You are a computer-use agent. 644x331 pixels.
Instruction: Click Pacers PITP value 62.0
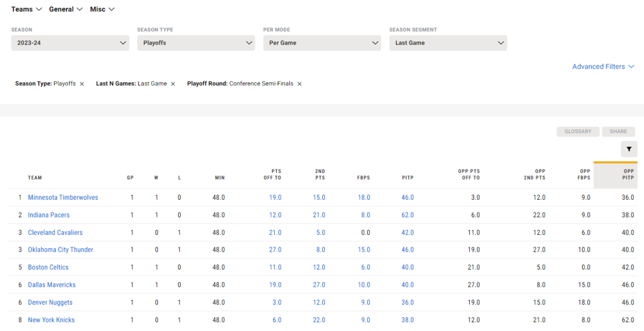coord(408,215)
